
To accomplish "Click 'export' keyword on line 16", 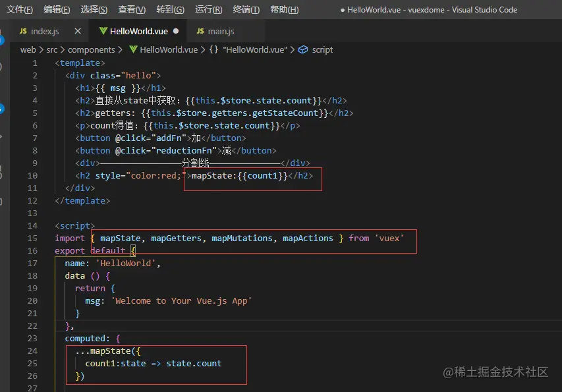I will [x=70, y=251].
